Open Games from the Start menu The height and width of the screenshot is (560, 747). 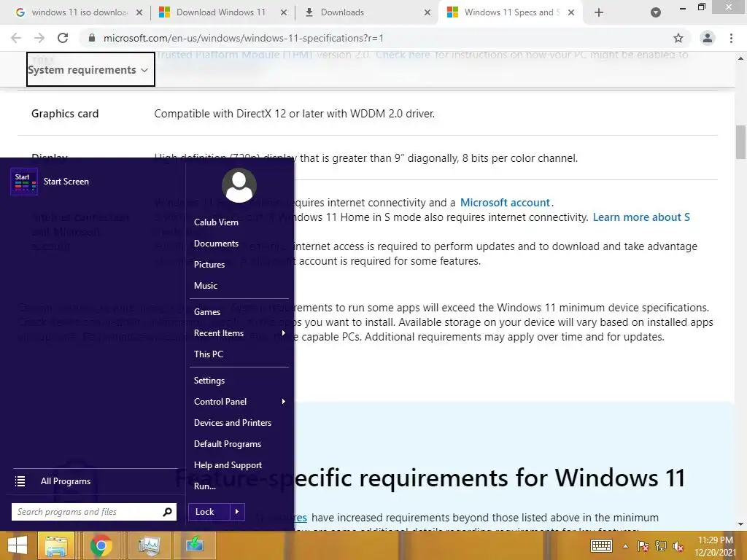206,312
